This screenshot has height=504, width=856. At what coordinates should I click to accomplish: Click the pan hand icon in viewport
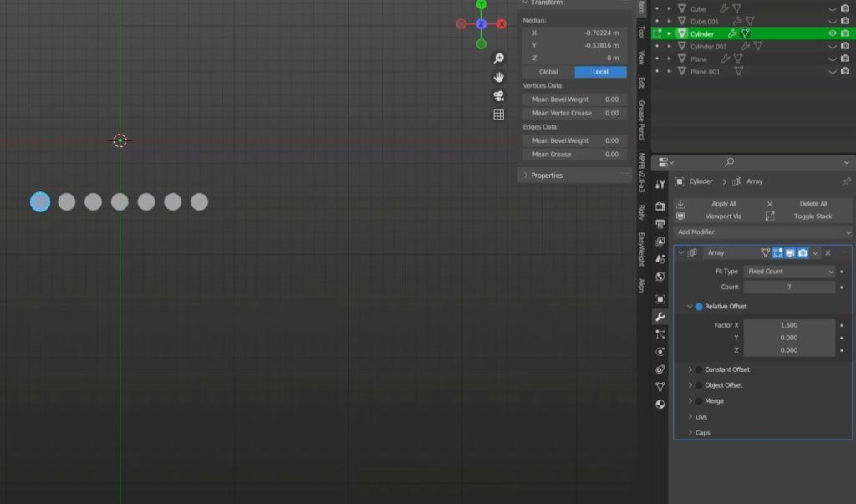pyautogui.click(x=499, y=77)
